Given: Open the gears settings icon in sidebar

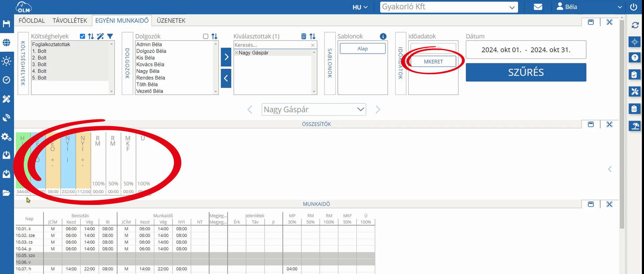Looking at the screenshot, I should coord(6,137).
